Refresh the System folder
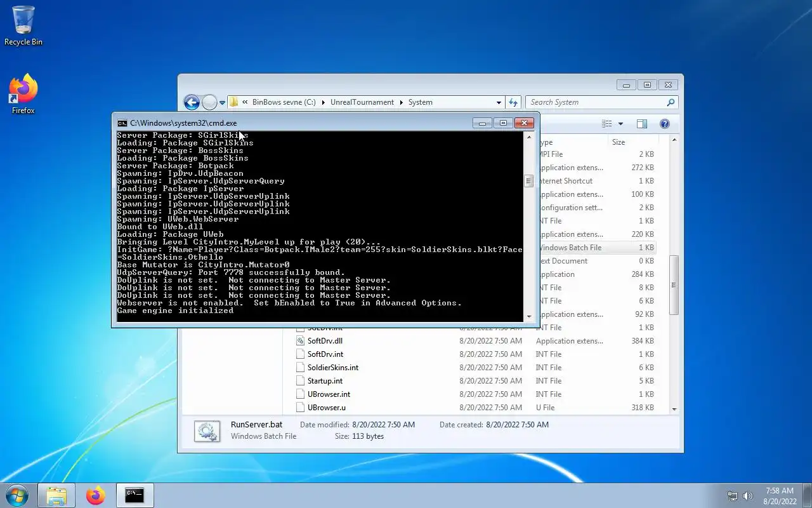This screenshot has height=508, width=812. tap(513, 102)
